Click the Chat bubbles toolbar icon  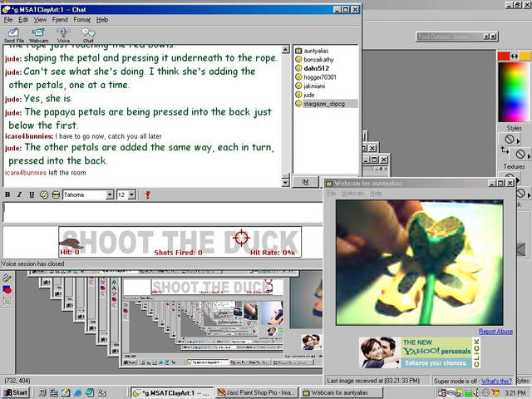88,35
